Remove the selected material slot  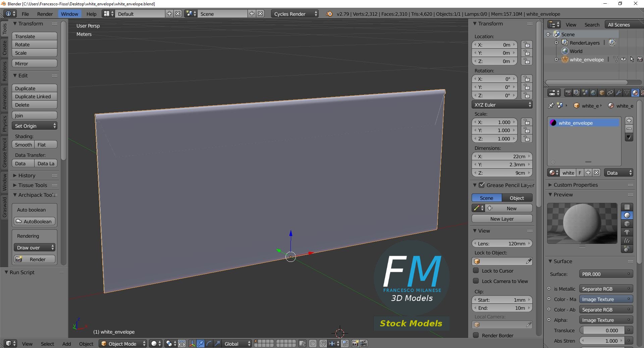629,129
